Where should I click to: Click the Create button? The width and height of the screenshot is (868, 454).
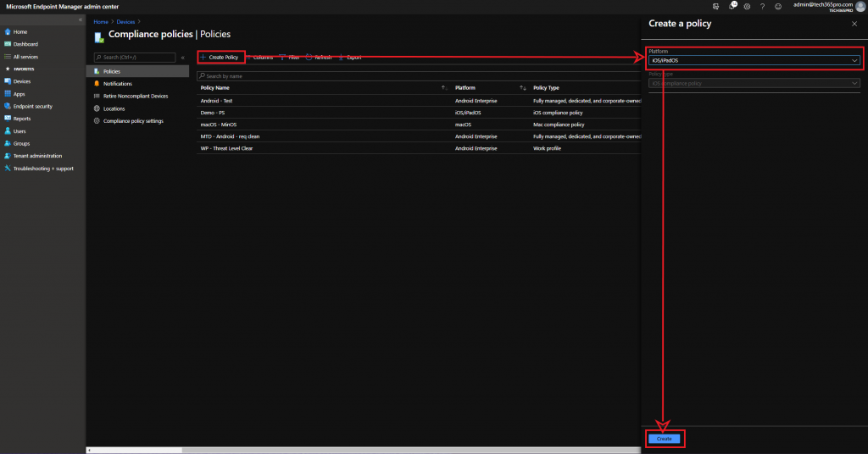coord(665,439)
